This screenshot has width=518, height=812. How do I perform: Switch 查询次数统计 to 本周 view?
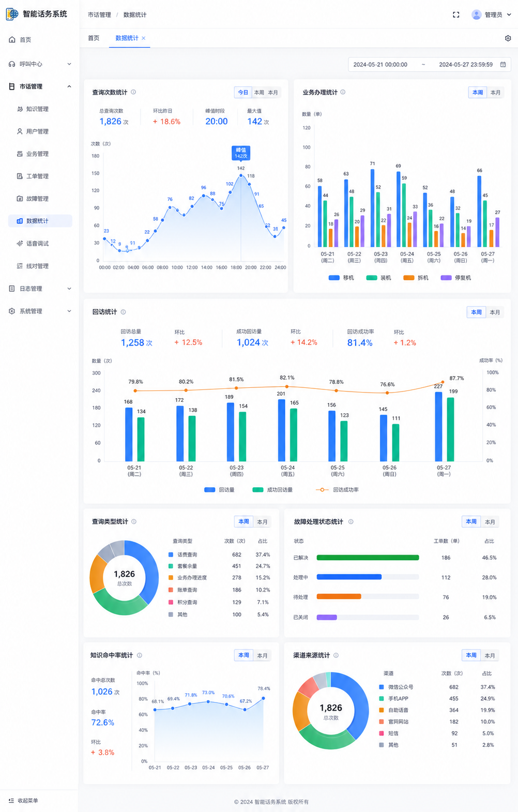pos(259,93)
